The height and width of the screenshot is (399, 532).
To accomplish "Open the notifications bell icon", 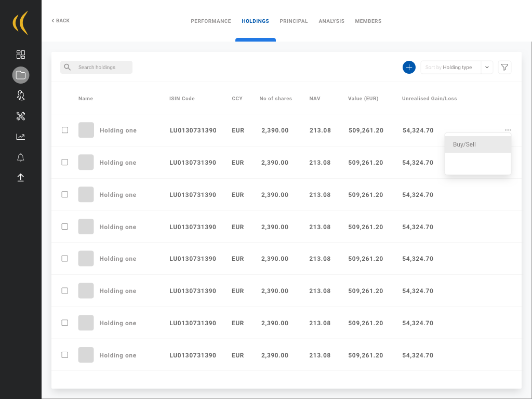I will click(x=21, y=157).
